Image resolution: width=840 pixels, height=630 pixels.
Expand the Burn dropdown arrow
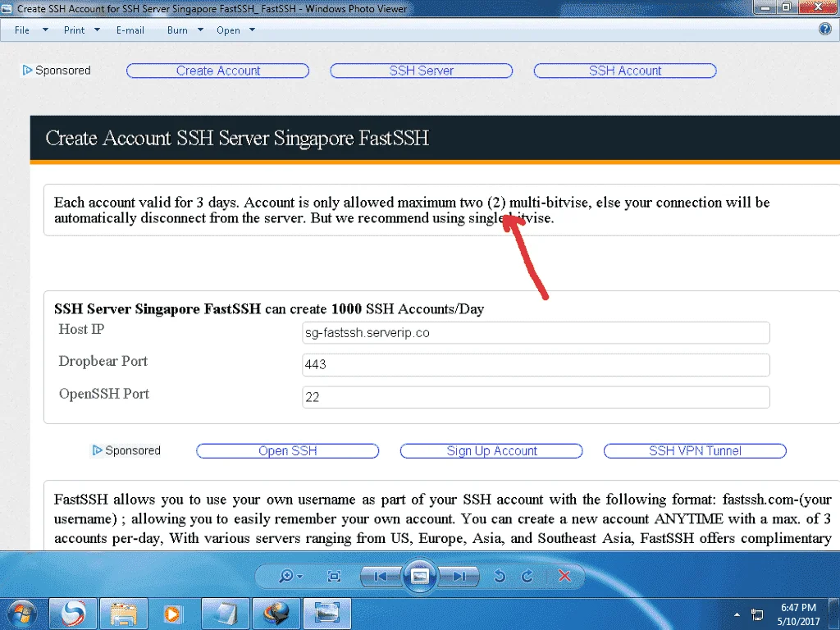point(200,30)
